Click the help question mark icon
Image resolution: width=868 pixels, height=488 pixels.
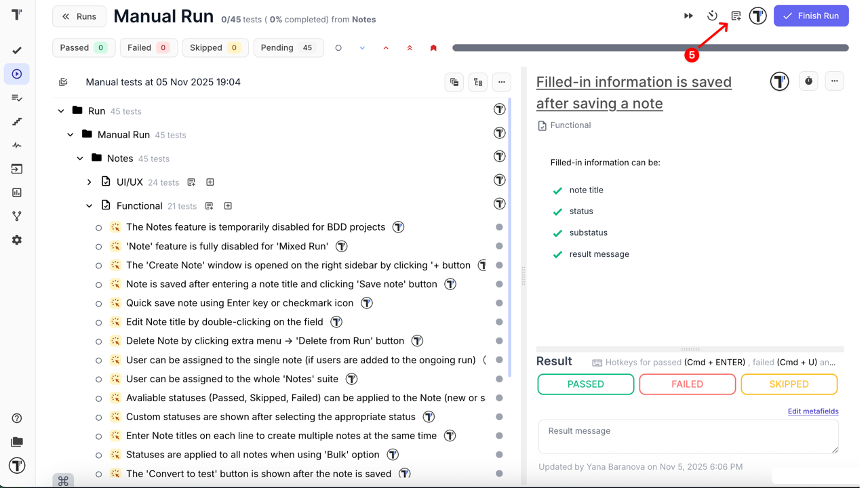(x=17, y=418)
